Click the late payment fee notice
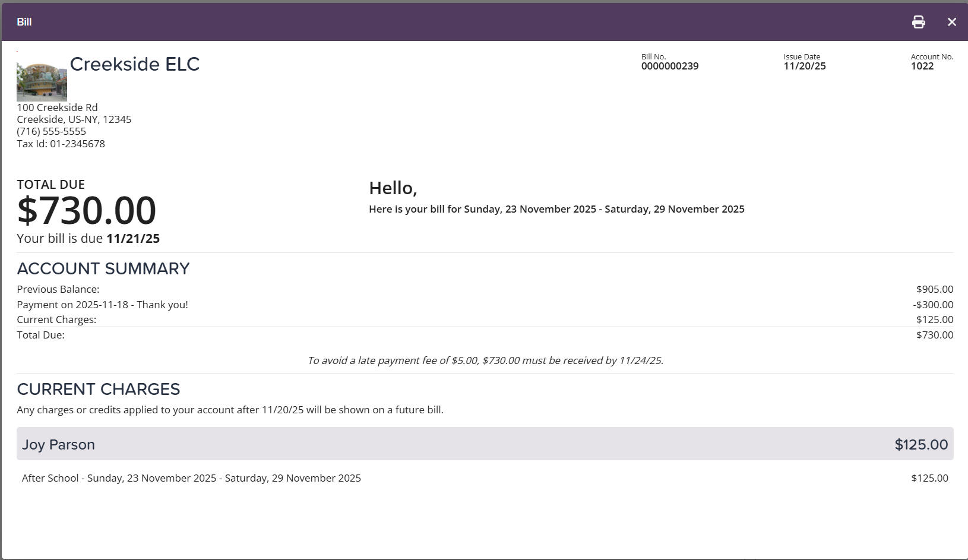The image size is (968, 560). pos(485,360)
